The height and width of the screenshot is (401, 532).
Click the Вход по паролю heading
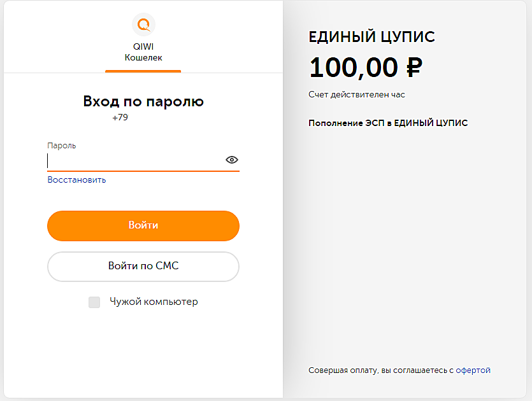pyautogui.click(x=143, y=101)
